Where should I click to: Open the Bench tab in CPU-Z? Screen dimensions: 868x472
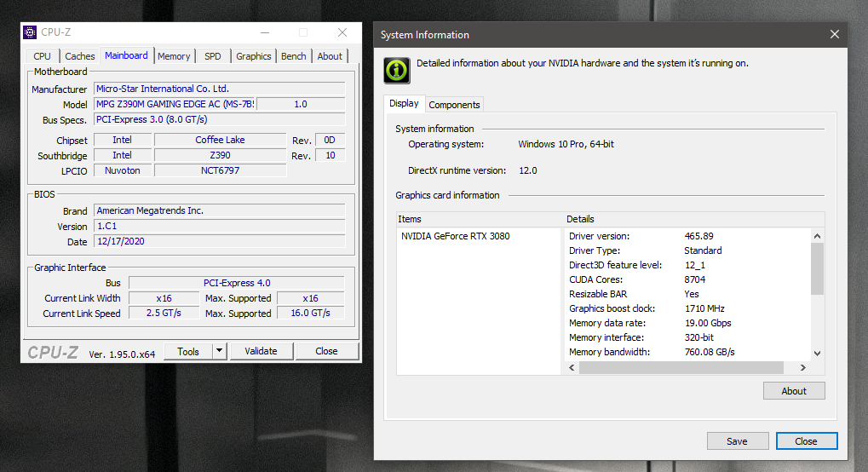click(293, 56)
